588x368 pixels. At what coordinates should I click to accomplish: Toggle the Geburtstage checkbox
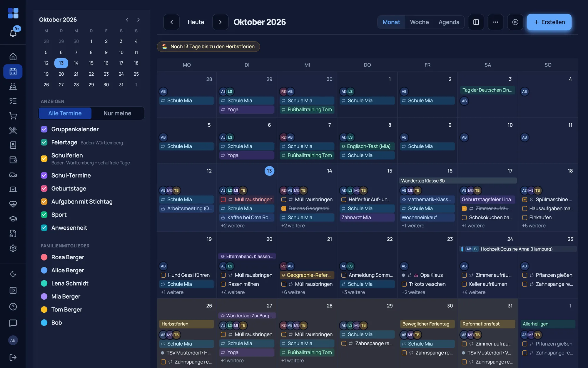pyautogui.click(x=44, y=188)
